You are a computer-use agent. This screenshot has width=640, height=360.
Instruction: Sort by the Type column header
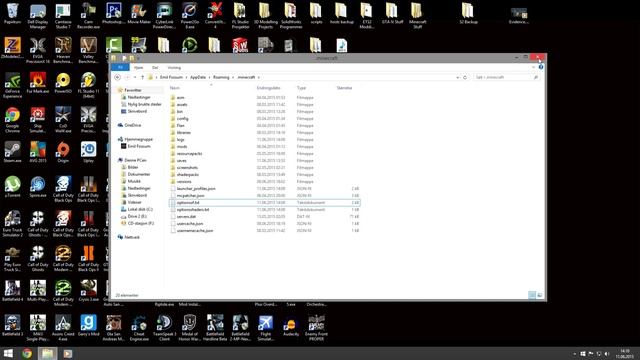click(301, 88)
